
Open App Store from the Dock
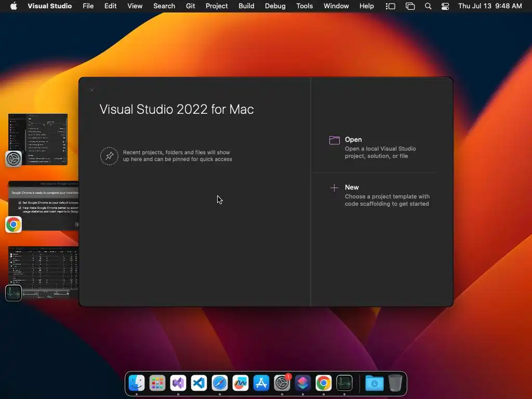(x=261, y=383)
